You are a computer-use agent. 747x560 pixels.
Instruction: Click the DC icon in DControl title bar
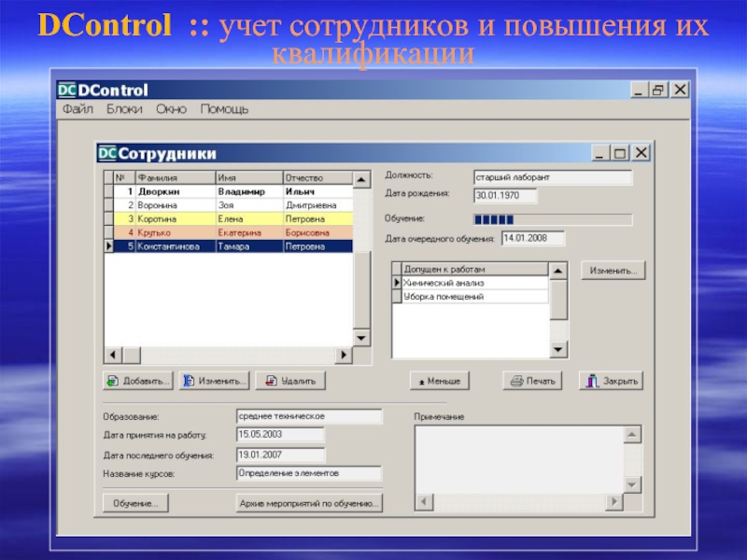coord(66,90)
